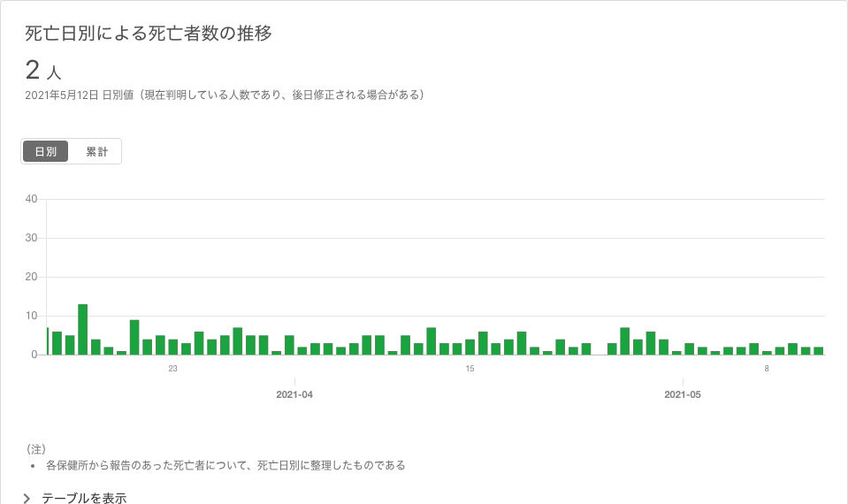Click the 40 y-axis label
This screenshot has height=504, width=848.
(31, 199)
